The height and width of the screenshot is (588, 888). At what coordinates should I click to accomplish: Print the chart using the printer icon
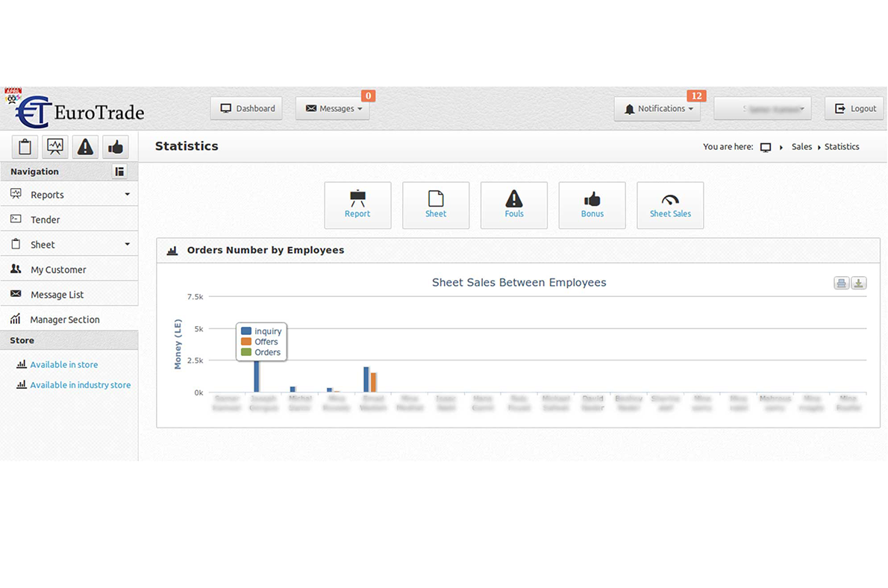[841, 283]
